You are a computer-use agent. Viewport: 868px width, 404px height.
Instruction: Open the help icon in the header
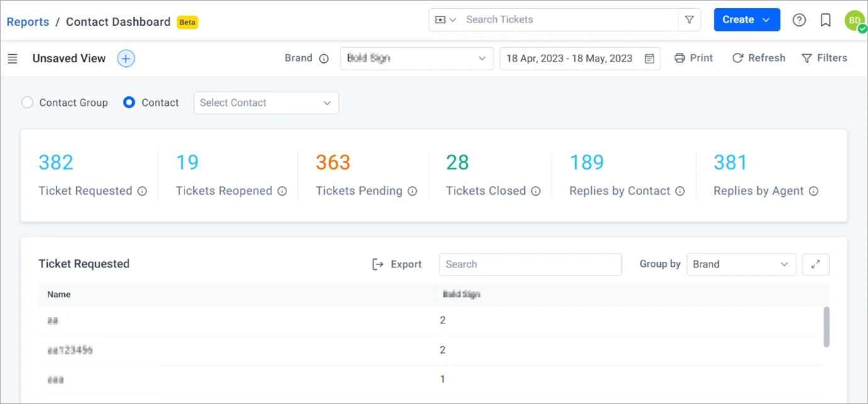coord(799,20)
